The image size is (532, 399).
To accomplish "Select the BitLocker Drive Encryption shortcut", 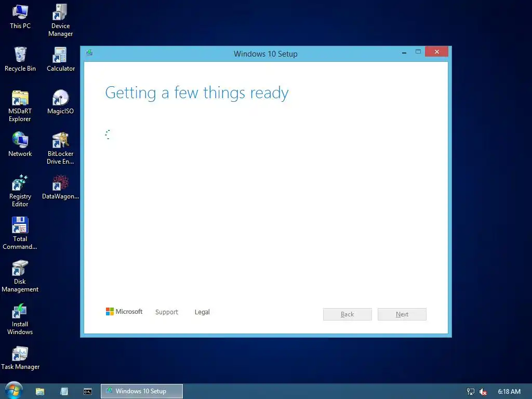I will [x=60, y=149].
